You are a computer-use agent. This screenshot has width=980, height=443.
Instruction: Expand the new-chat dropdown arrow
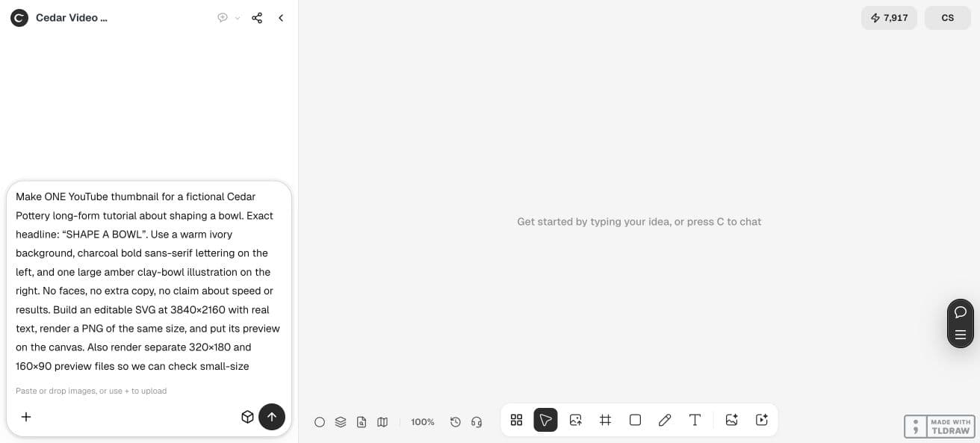tap(238, 18)
